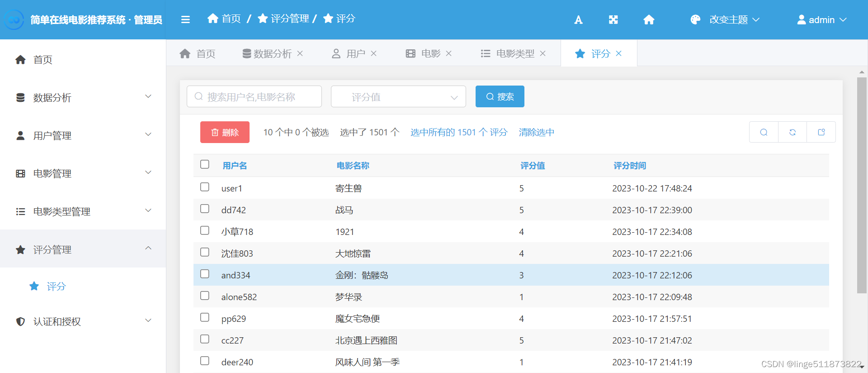The width and height of the screenshot is (868, 373).
Task: Click the sidebar 电影类型管理 list icon
Action: [x=20, y=212]
